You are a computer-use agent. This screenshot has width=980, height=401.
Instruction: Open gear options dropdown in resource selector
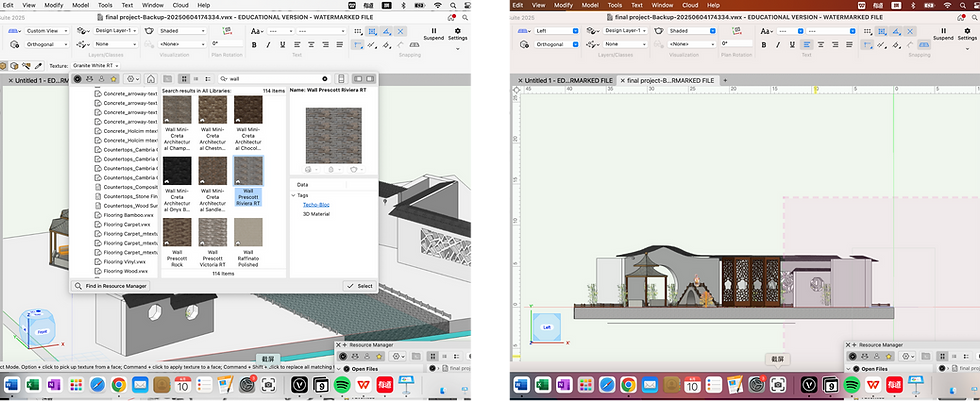click(x=132, y=79)
